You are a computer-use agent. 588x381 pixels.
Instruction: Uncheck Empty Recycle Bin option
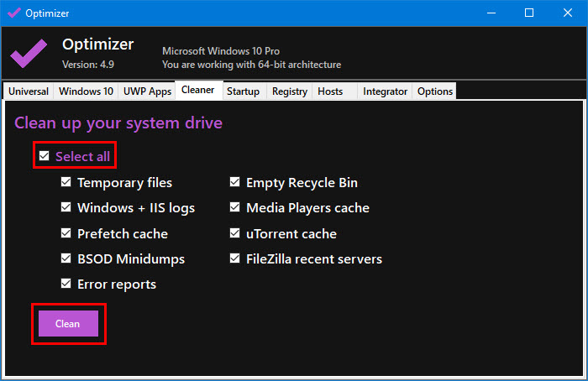tap(235, 183)
